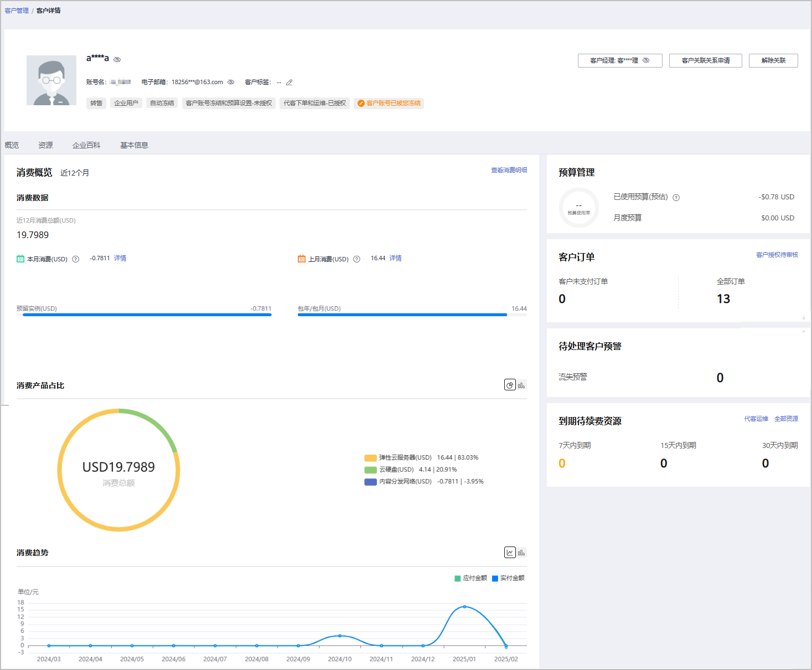Viewport: 812px width, 670px height.
Task: Open 查看消费明细 link
Action: click(x=509, y=170)
